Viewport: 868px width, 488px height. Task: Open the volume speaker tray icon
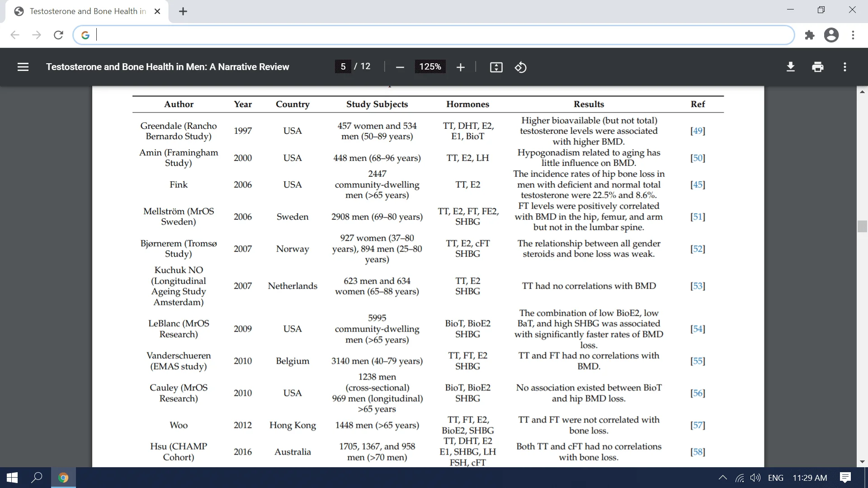pos(755,478)
